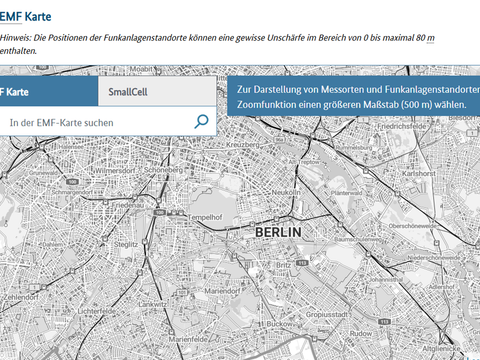480x360 pixels.
Task: Click Karlshorst label on map
Action: pos(419,173)
